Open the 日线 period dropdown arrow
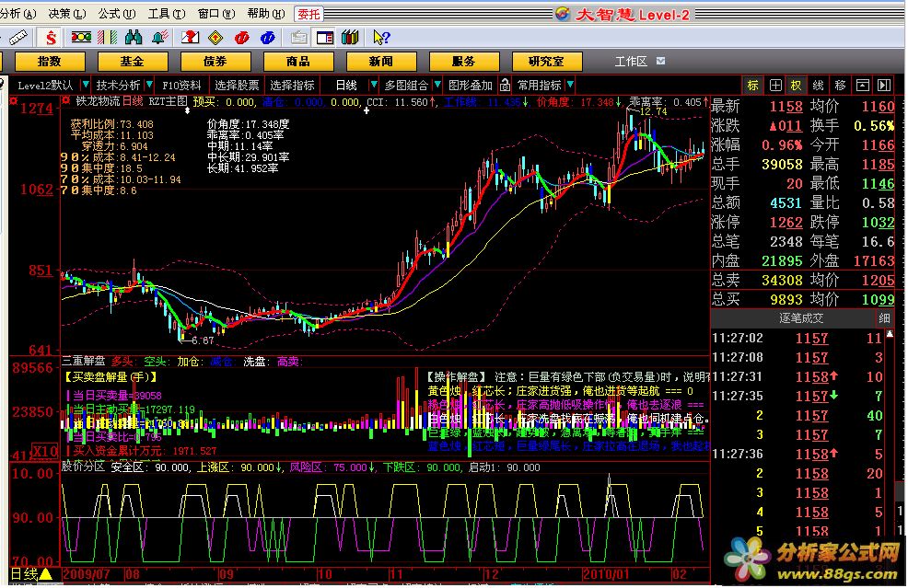The width and height of the screenshot is (908, 588). 374,85
